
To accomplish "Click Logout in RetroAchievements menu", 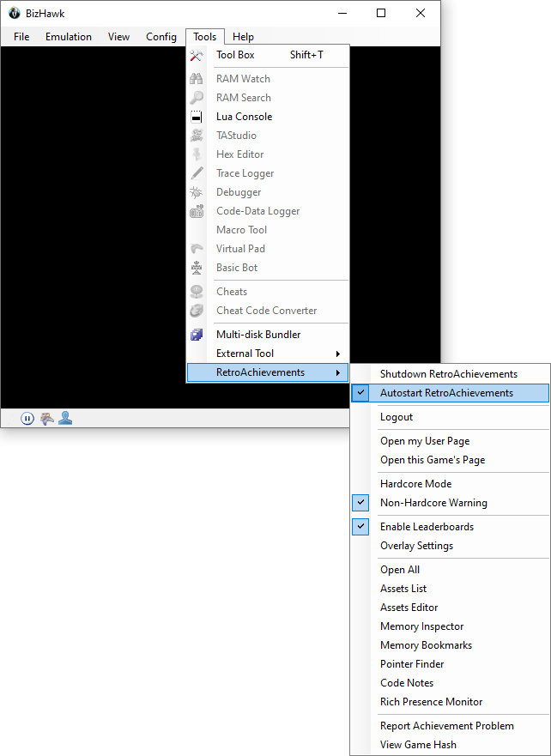I will point(397,417).
